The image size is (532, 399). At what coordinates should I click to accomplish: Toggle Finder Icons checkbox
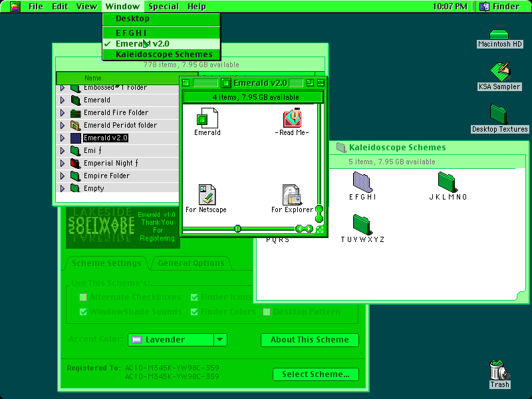(x=194, y=297)
